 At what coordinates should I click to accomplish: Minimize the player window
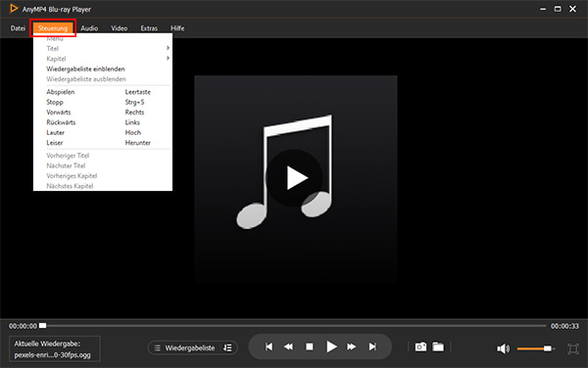543,9
